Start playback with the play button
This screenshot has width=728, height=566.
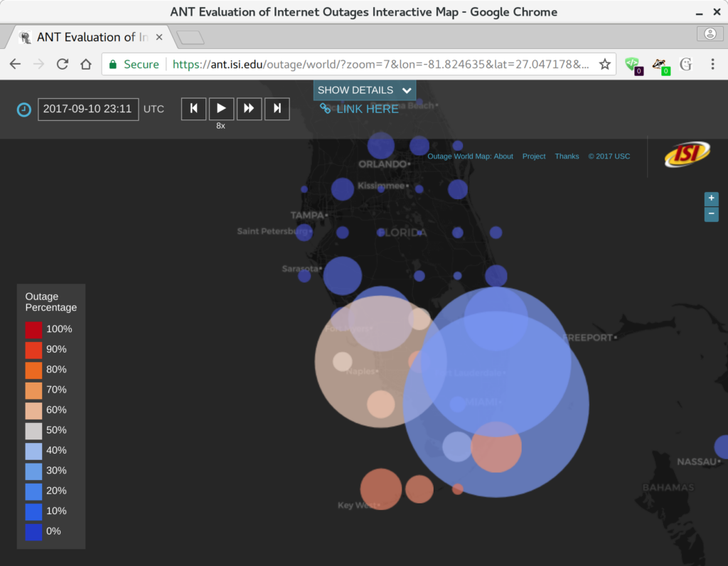pyautogui.click(x=222, y=109)
